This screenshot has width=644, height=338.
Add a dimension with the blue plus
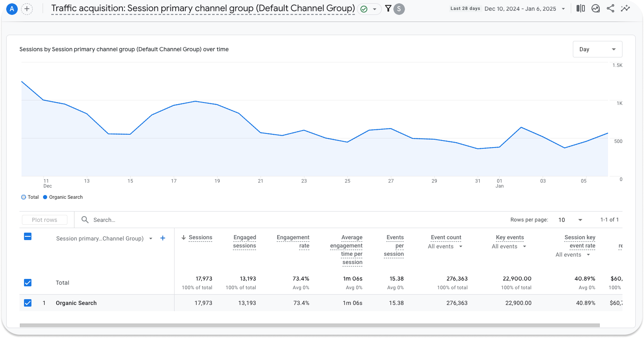click(163, 238)
